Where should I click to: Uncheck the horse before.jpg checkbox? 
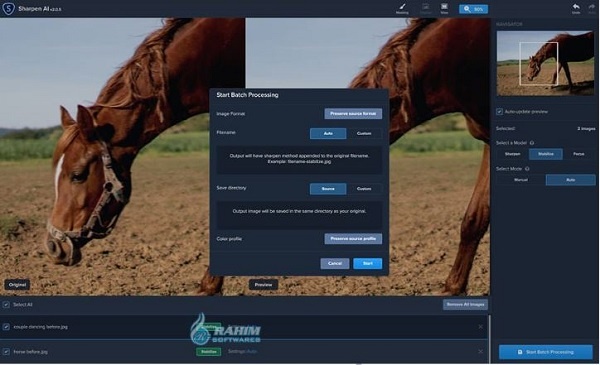[x=6, y=351]
